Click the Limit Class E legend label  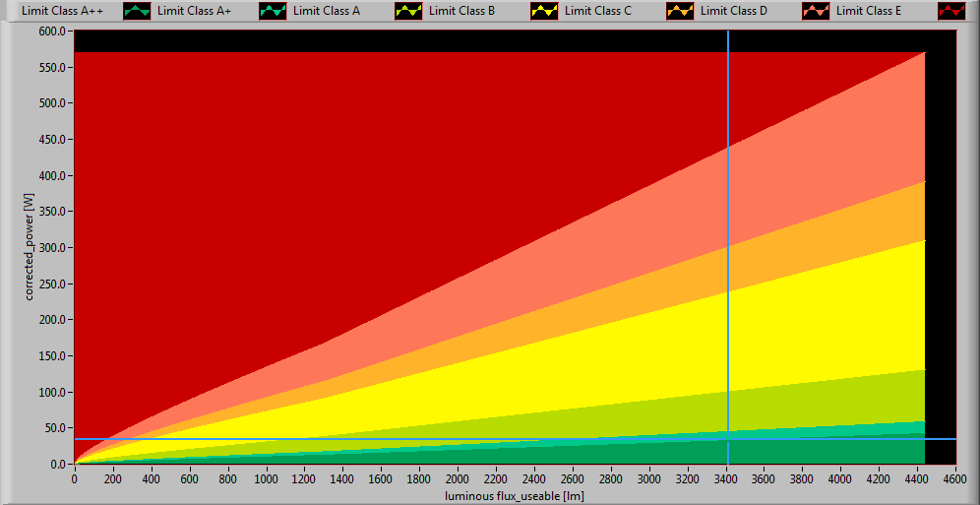pyautogui.click(x=870, y=11)
